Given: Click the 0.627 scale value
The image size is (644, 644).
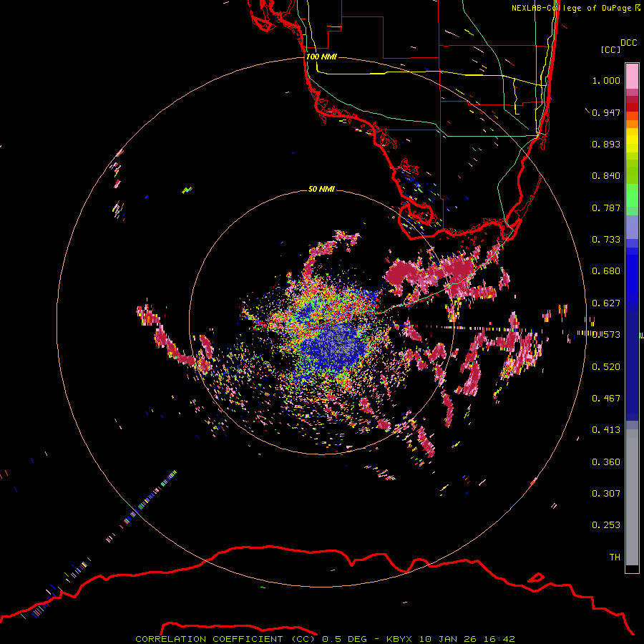Looking at the screenshot, I should coord(606,303).
